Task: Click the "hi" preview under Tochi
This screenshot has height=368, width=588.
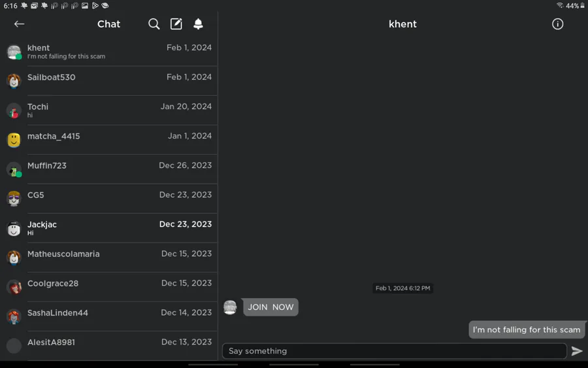Action: pos(30,115)
